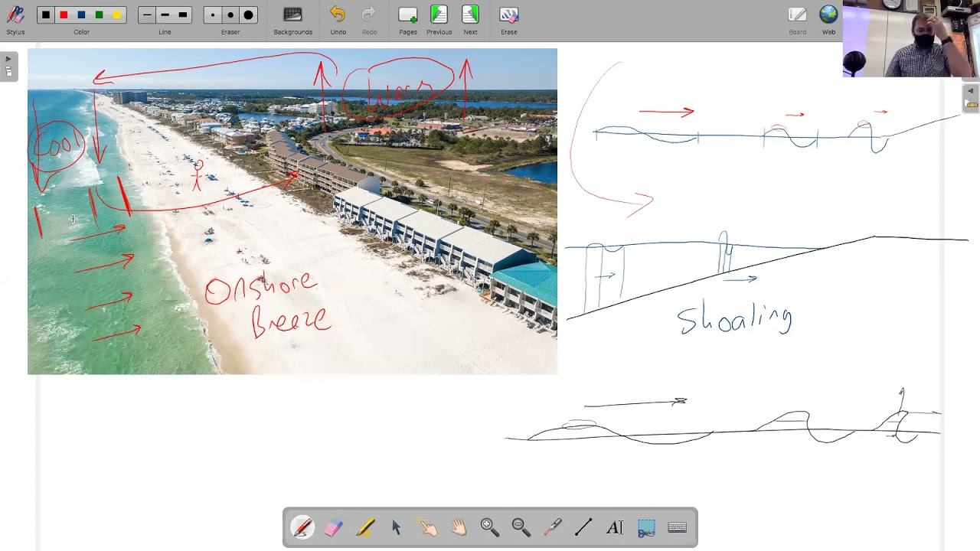
Task: Open the Erase page menu
Action: [509, 20]
